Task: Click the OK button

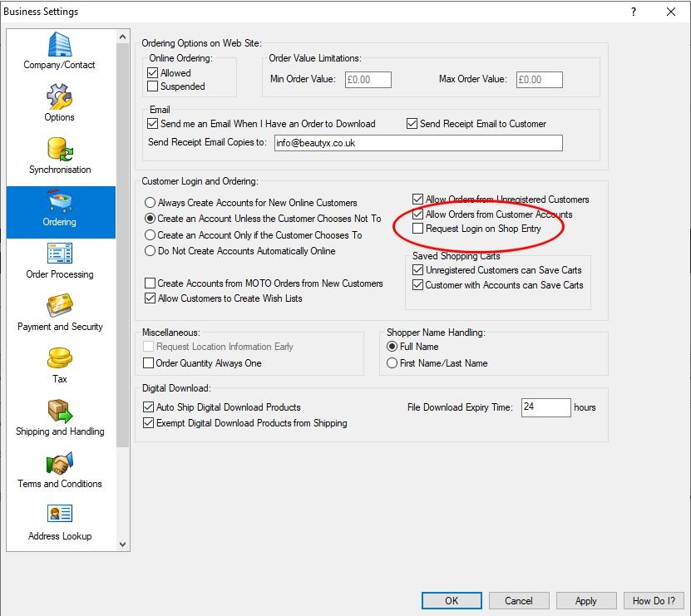Action: tap(452, 601)
